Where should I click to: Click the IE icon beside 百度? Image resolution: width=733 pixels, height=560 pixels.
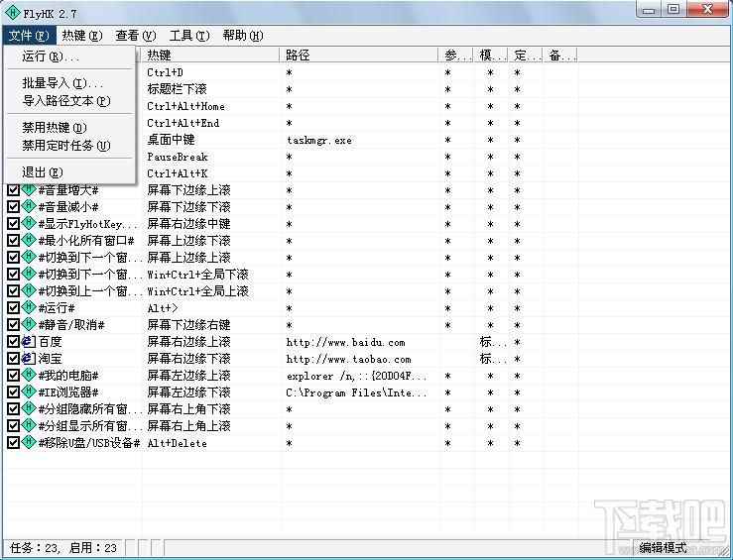29,341
